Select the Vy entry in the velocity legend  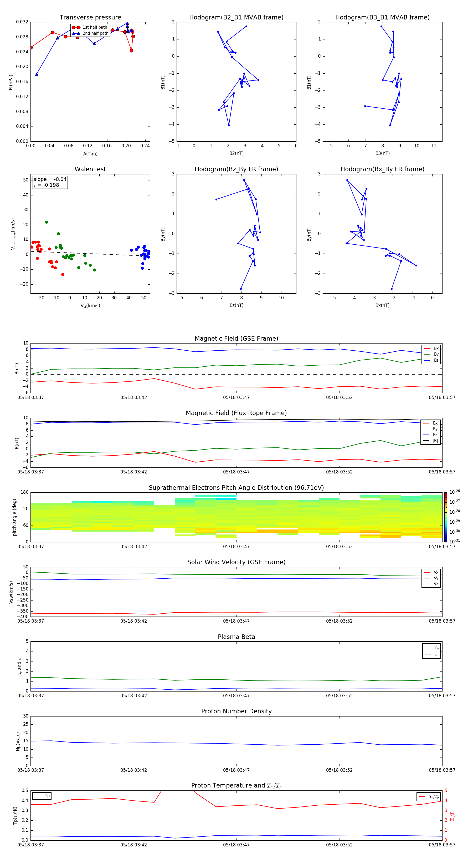click(431, 578)
